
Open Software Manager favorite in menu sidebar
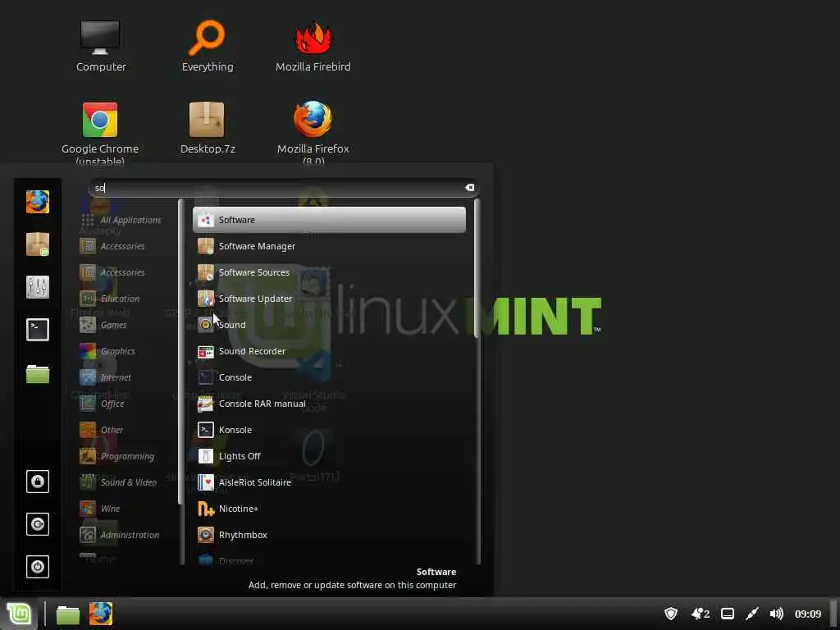click(x=38, y=244)
